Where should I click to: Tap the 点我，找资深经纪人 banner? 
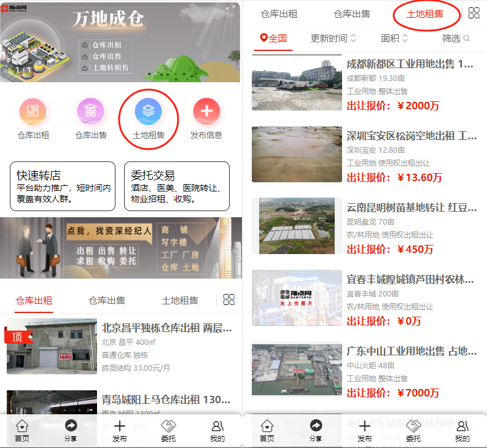point(120,247)
